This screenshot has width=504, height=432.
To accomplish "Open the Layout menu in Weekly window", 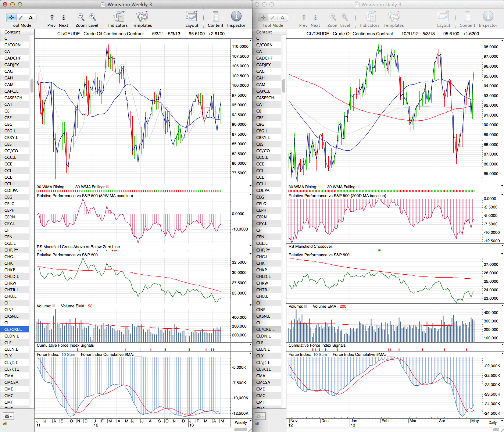I will 192,17.
